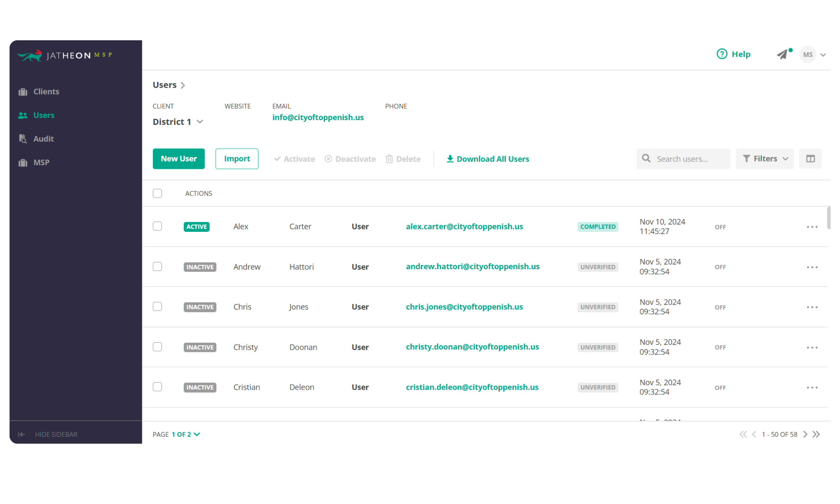Click the New User button

[178, 159]
